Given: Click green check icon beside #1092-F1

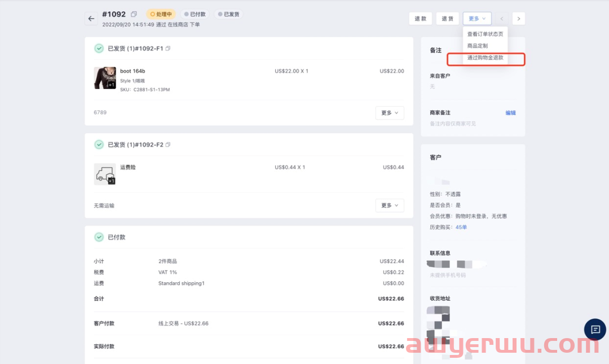Looking at the screenshot, I should tap(99, 48).
